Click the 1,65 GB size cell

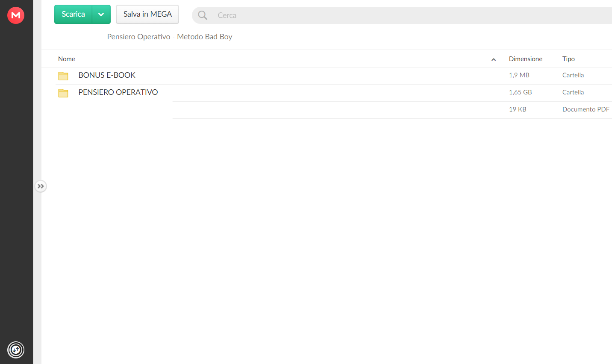pyautogui.click(x=521, y=92)
